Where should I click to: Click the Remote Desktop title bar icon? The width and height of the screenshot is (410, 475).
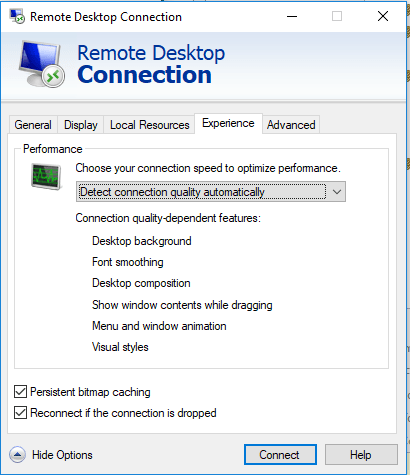click(17, 16)
